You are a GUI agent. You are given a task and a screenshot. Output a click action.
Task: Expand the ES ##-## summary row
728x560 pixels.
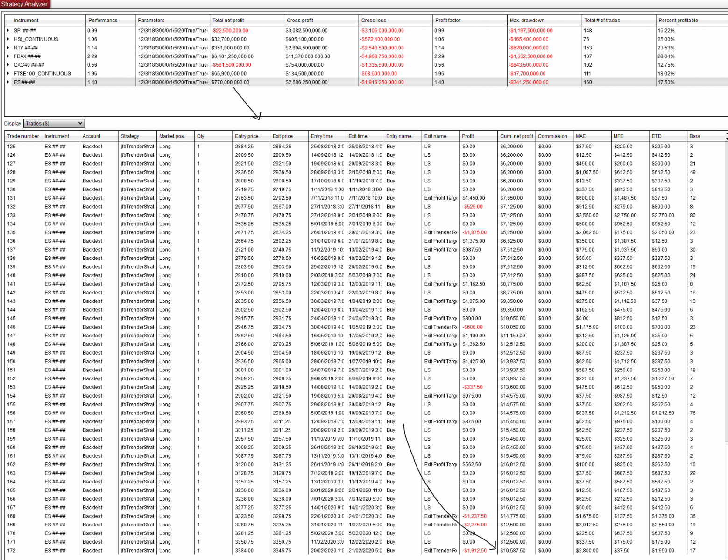point(8,82)
